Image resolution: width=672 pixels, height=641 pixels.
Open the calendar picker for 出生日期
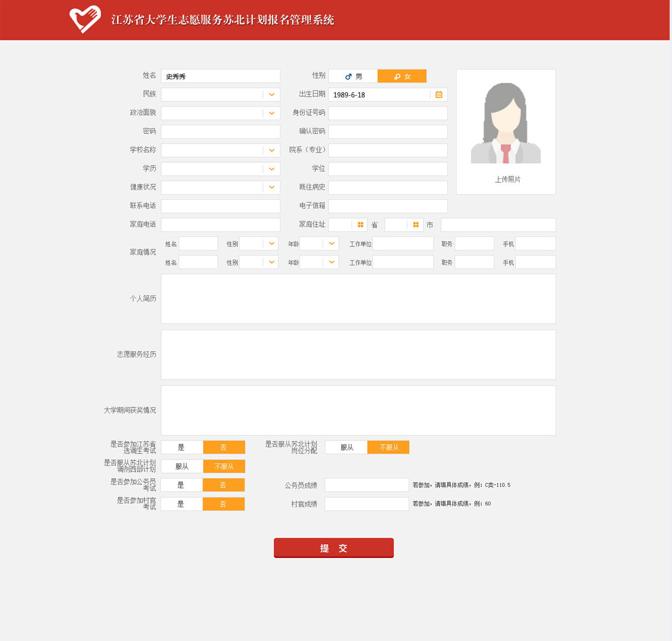pyautogui.click(x=439, y=94)
